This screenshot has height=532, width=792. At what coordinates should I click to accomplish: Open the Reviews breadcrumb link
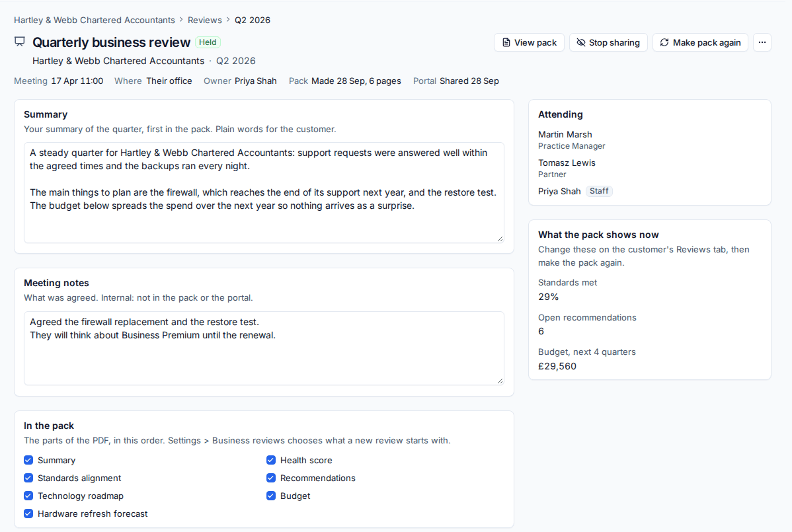(x=204, y=20)
